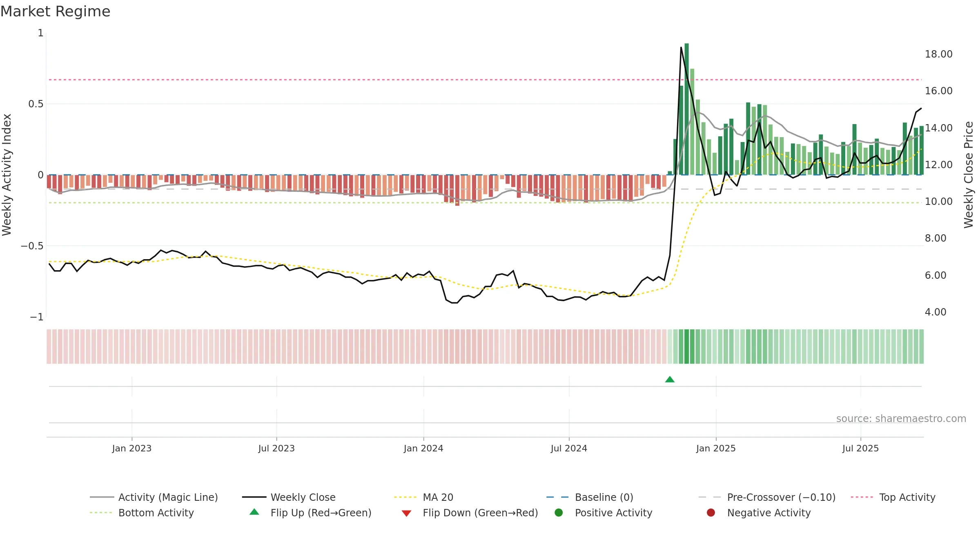Click the Weekly Close Price axis title

pyautogui.click(x=969, y=175)
